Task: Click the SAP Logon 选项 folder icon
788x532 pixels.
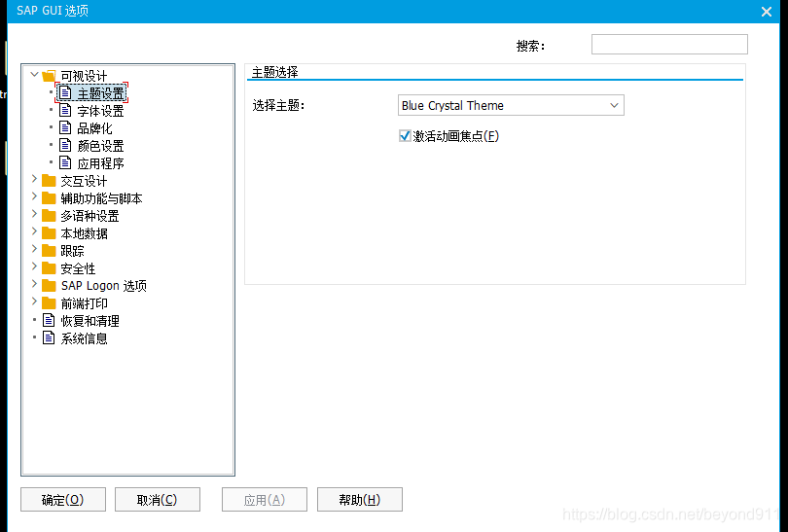Action: click(49, 285)
